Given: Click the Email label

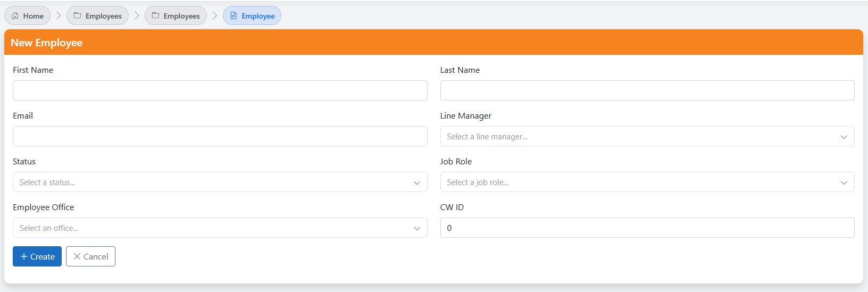Looking at the screenshot, I should coord(23,116).
